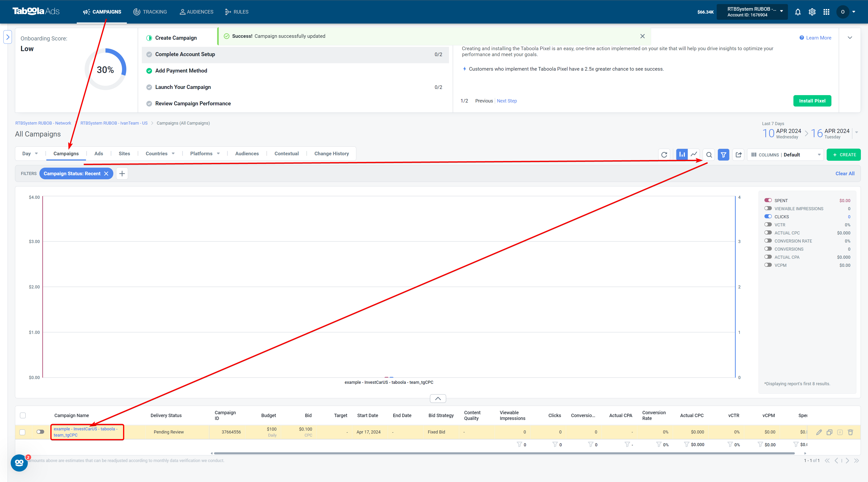Collapse the chart with the chevron-up button

pos(438,399)
